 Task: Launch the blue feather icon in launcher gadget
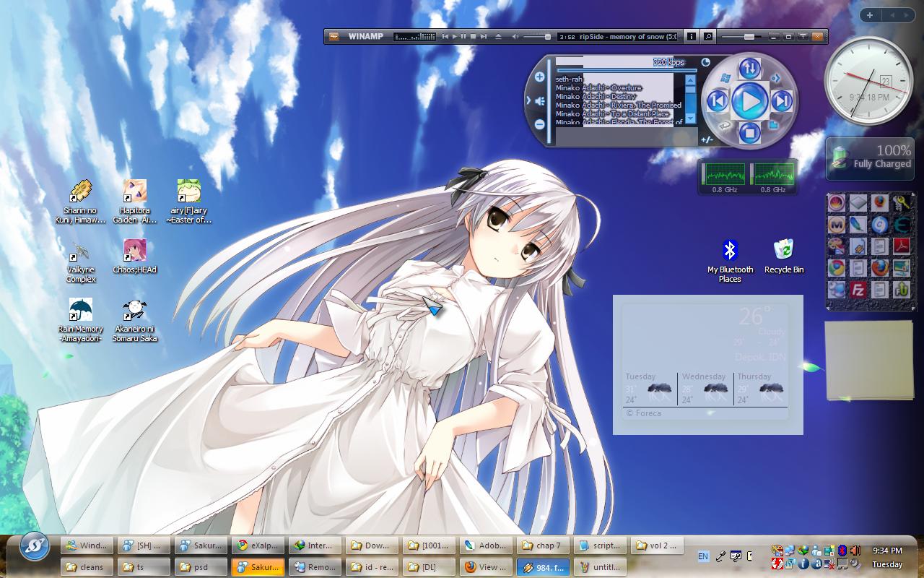858,225
